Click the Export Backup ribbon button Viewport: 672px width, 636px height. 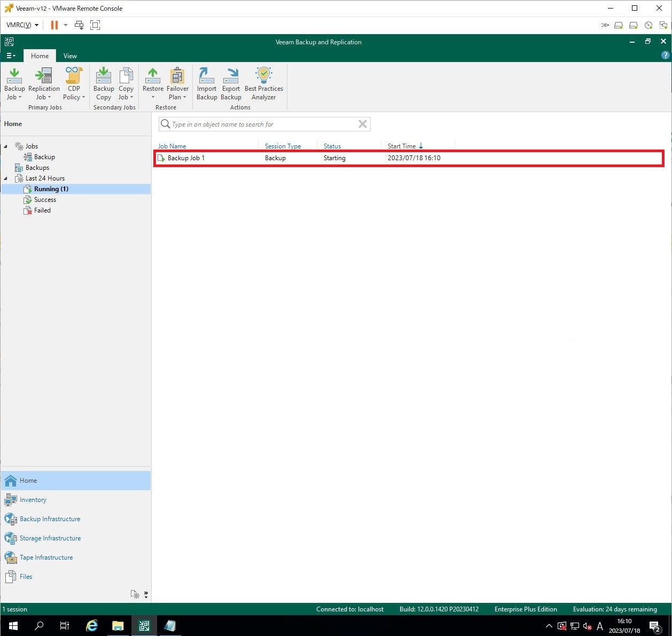pyautogui.click(x=231, y=84)
